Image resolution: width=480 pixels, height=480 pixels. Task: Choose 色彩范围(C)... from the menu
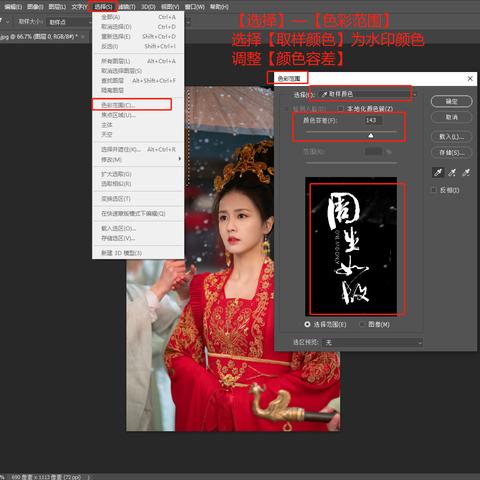pyautogui.click(x=138, y=105)
